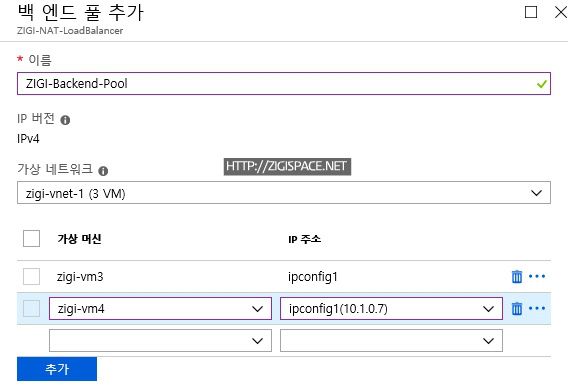This screenshot has width=568, height=390.
Task: Open the zigi-vnet-1 virtual network dropdown
Action: click(284, 193)
